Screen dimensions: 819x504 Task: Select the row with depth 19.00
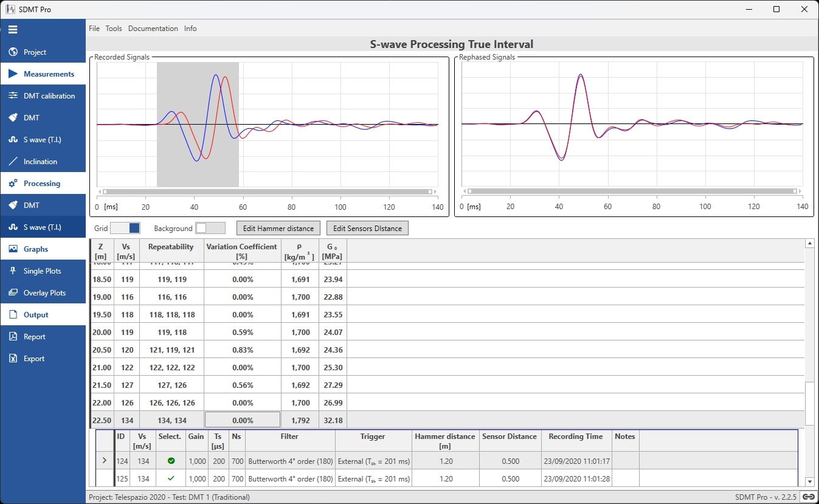coord(447,297)
